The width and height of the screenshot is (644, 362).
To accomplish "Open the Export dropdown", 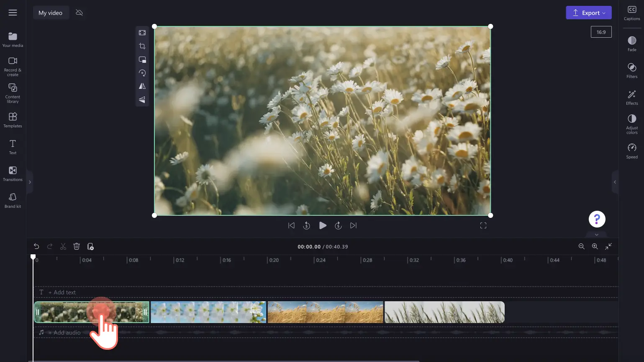I will [x=589, y=13].
